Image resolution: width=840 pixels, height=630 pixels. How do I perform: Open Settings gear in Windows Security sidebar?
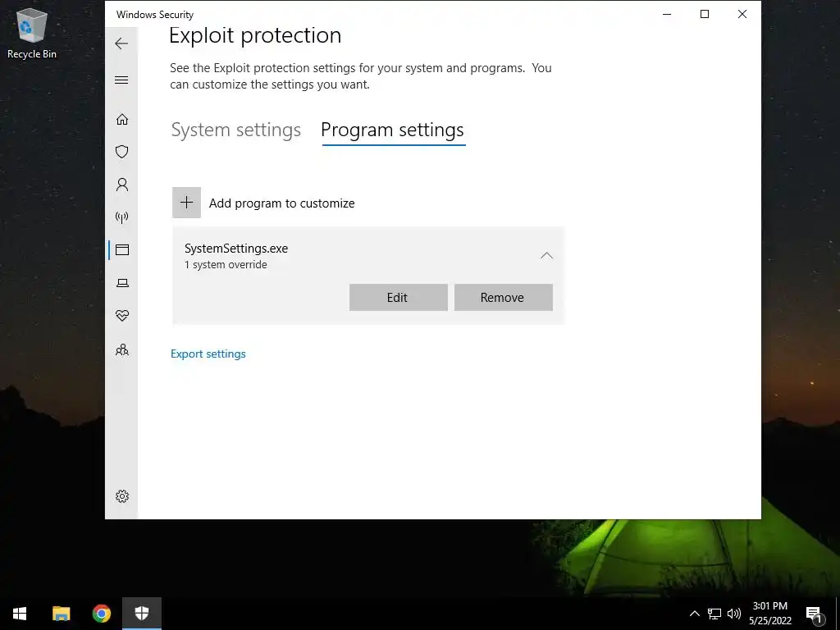122,496
